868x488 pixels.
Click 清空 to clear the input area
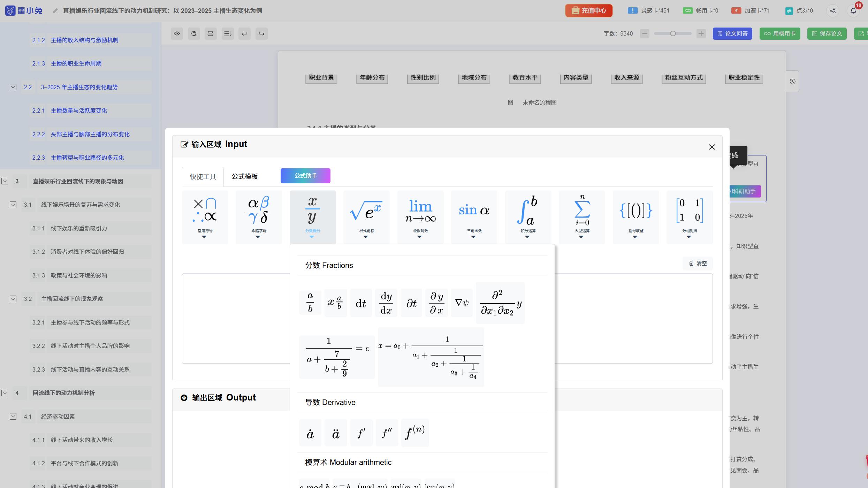click(698, 264)
